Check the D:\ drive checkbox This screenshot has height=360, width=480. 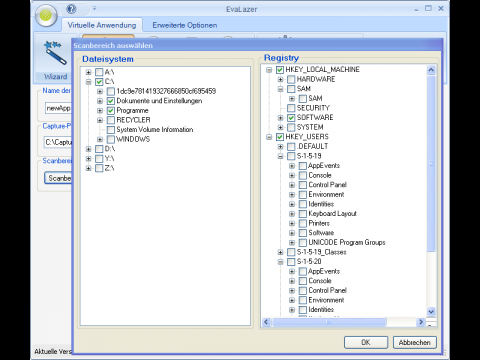click(x=99, y=149)
